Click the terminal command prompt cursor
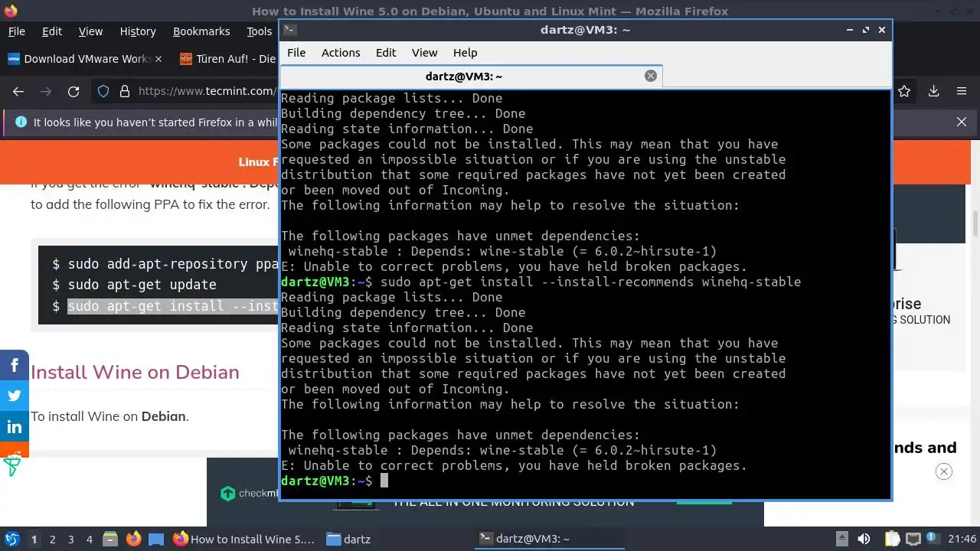Screen dimensions: 980x551 [384, 481]
